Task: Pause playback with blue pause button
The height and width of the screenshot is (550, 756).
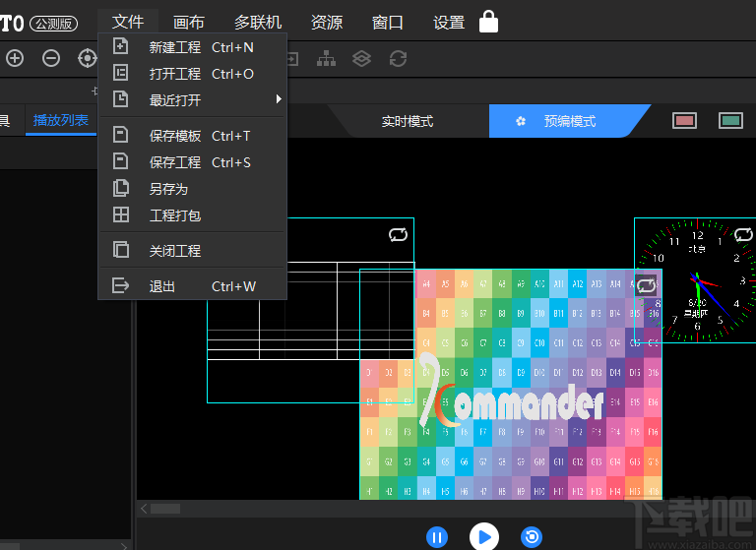Action: coord(437,537)
